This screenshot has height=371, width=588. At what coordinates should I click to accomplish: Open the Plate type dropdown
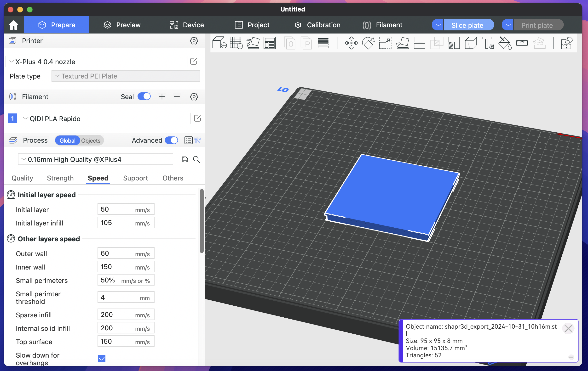tap(126, 76)
